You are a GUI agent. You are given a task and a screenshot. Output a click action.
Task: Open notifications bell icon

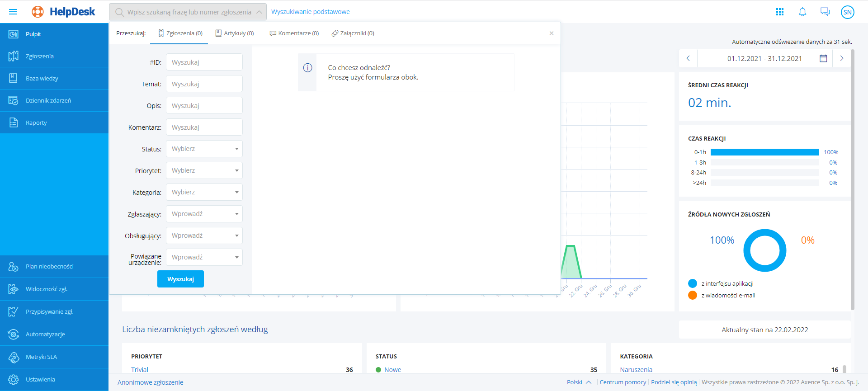tap(802, 12)
